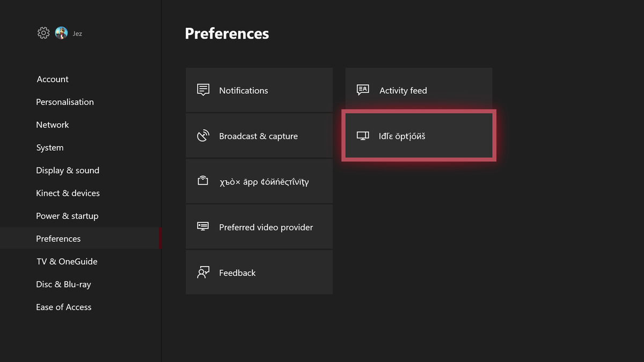Open the Activity feed settings
The image size is (644, 362).
click(x=419, y=90)
